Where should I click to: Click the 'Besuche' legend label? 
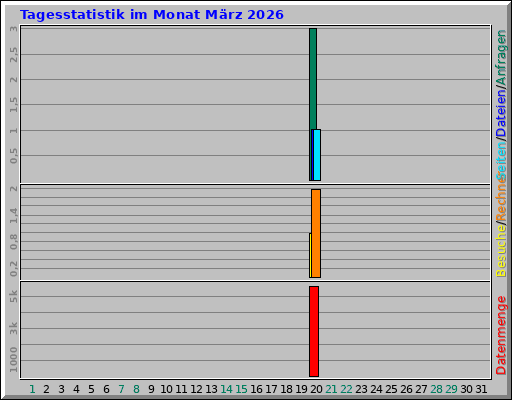pyautogui.click(x=501, y=250)
